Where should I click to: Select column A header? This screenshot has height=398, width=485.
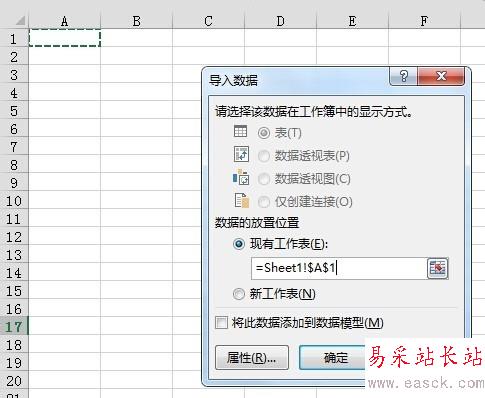[x=64, y=21]
